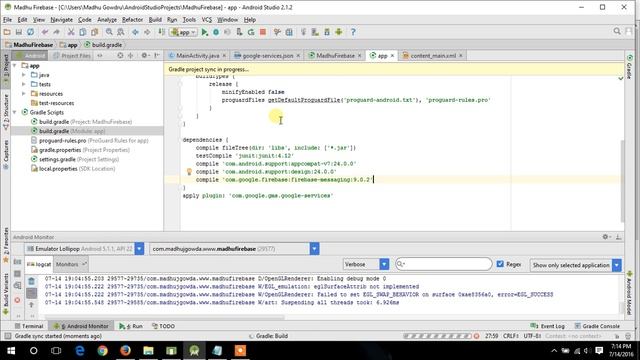Screen dimensions: 640x360
Task: Click the Copy icon in toolbar
Action: (x=83, y=32)
